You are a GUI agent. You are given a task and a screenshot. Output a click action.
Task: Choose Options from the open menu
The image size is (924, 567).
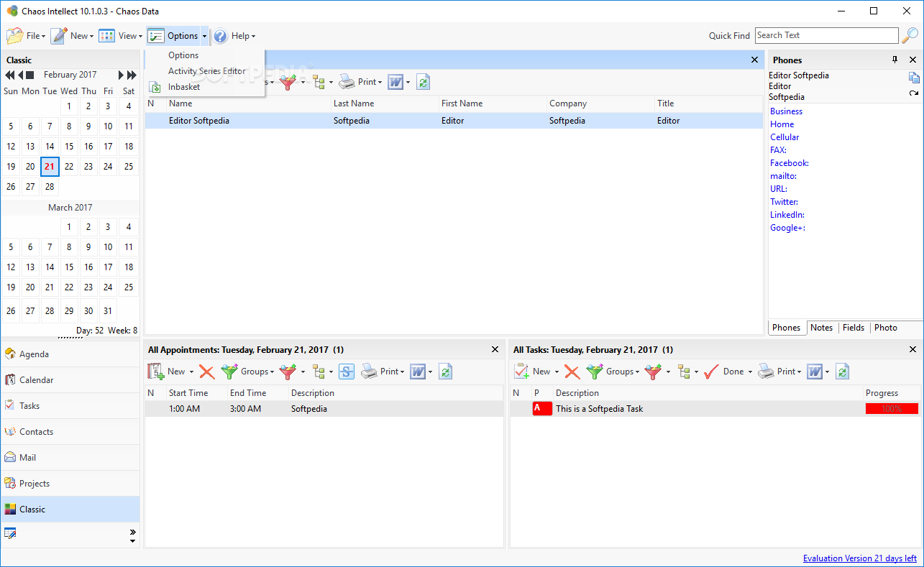(183, 55)
